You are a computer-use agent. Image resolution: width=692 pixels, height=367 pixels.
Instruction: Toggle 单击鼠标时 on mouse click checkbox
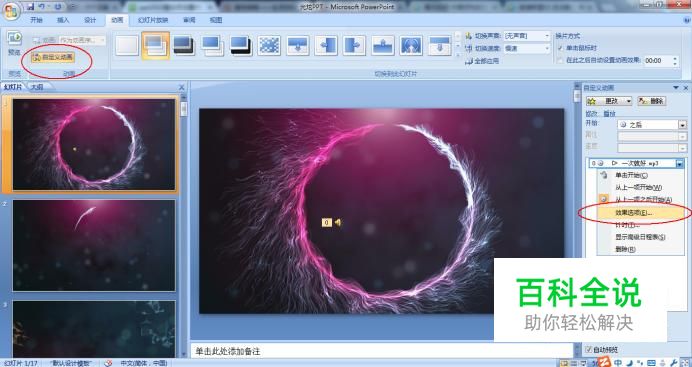[x=560, y=48]
